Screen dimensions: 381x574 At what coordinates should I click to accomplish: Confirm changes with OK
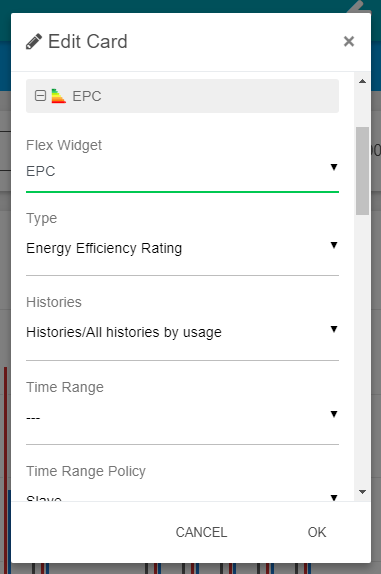[317, 532]
